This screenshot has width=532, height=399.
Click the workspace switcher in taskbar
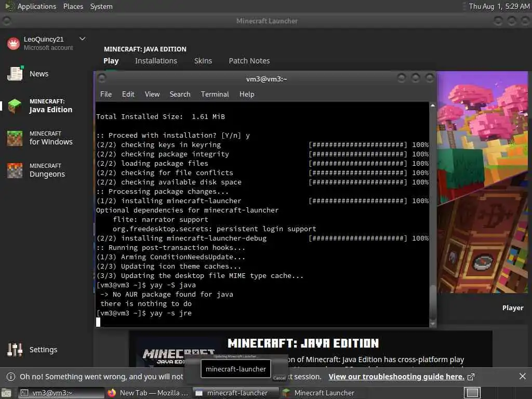(472, 393)
